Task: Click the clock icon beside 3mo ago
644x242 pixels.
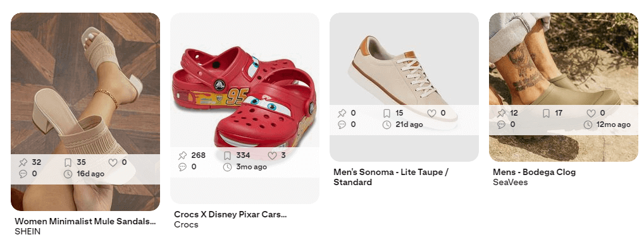Action: [227, 167]
